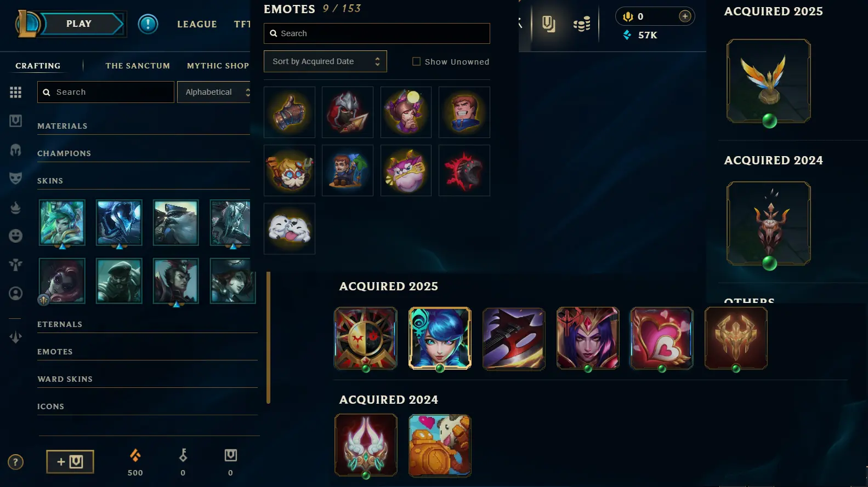Click the blue alert exclamation icon
This screenshot has width=868, height=487.
pos(148,24)
